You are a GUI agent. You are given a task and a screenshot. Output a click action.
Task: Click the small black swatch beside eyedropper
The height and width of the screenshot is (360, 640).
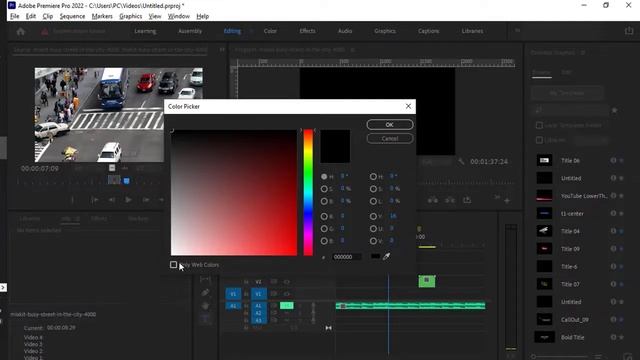375,256
